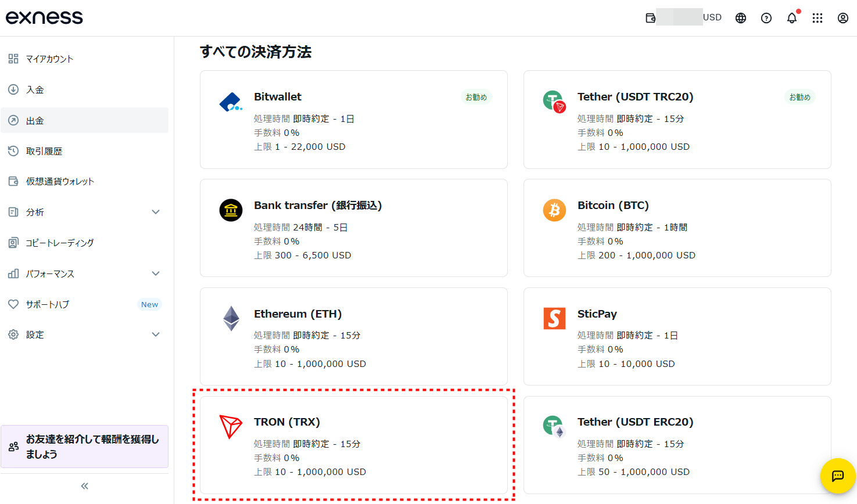Click the Tether ERC20 logo icon
Screen dimensions: 857x504
(x=554, y=427)
